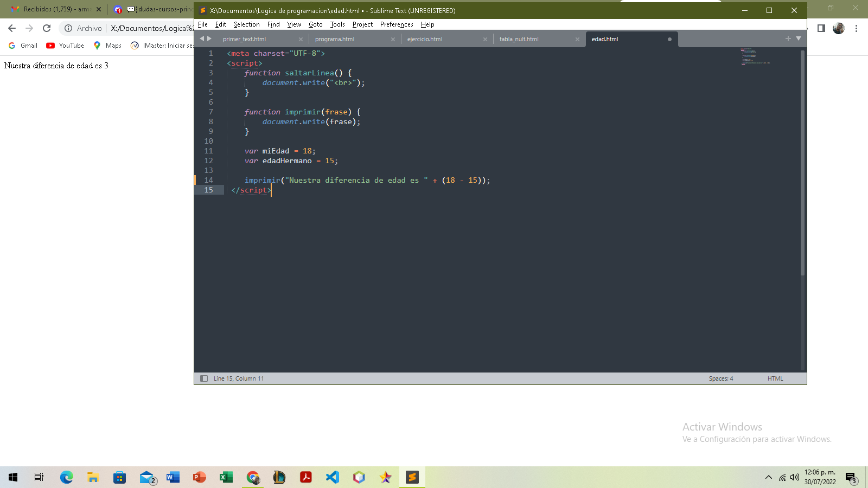
Task: Click line number 11 in the gutter
Action: pyautogui.click(x=208, y=151)
